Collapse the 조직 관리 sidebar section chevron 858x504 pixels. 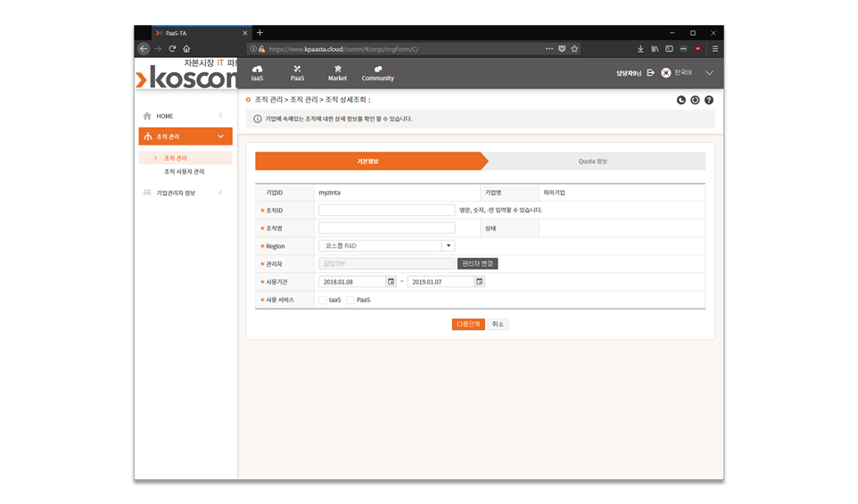coord(220,136)
